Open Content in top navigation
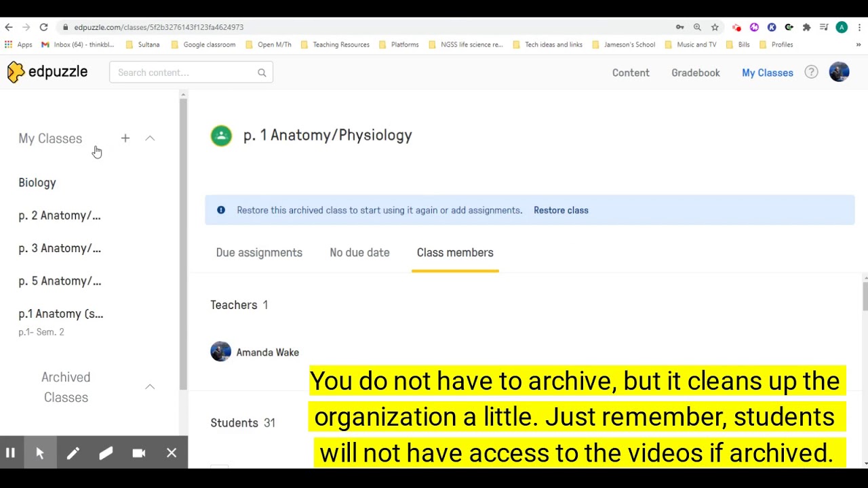 tap(631, 73)
